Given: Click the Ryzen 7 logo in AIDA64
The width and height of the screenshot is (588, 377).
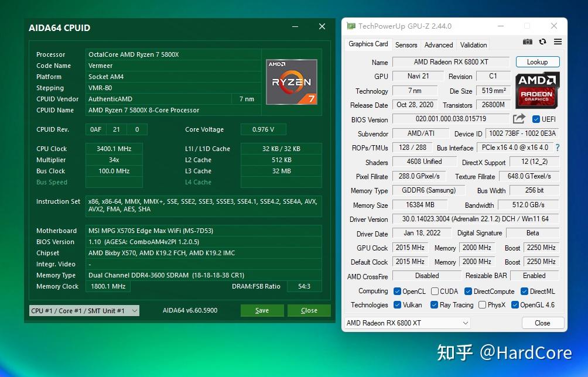Looking at the screenshot, I should pos(292,82).
